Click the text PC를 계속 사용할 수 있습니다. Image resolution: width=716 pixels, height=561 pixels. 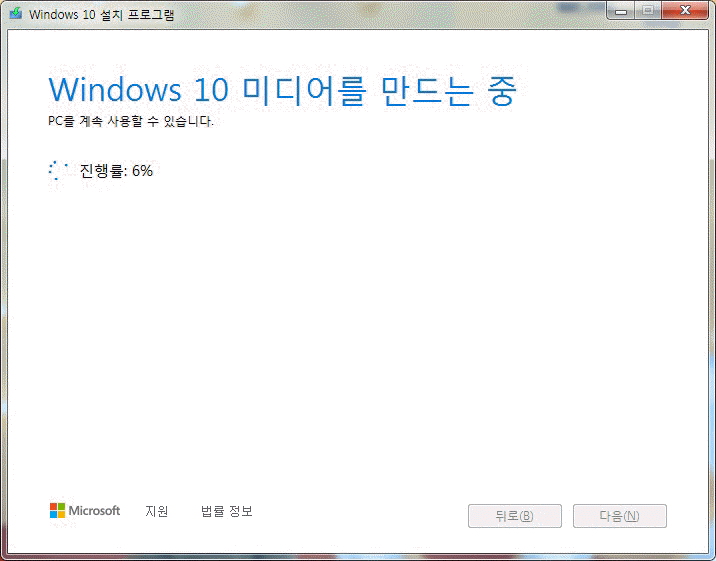pos(131,121)
